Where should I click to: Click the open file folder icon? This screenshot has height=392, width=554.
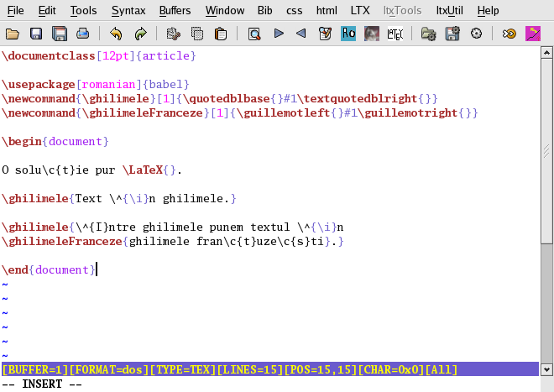tap(13, 34)
